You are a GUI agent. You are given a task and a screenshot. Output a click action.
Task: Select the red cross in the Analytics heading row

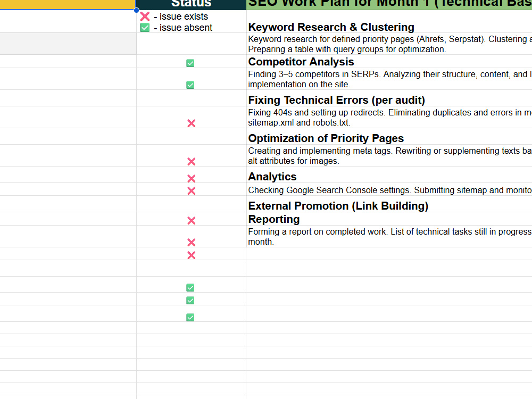(x=192, y=178)
